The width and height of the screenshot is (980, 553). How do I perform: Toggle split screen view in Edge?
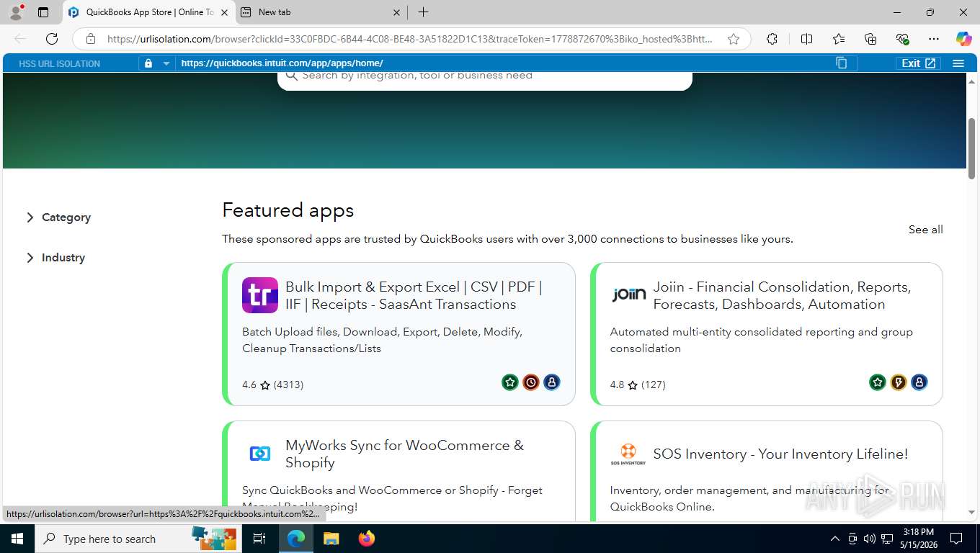(x=807, y=39)
